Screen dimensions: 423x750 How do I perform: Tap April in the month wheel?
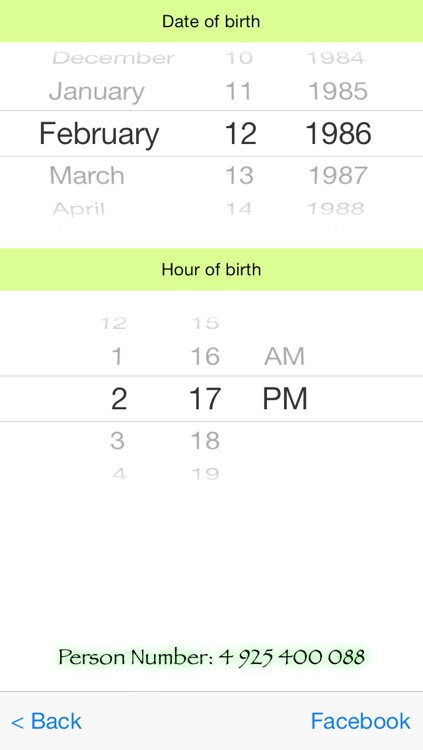[x=79, y=209]
